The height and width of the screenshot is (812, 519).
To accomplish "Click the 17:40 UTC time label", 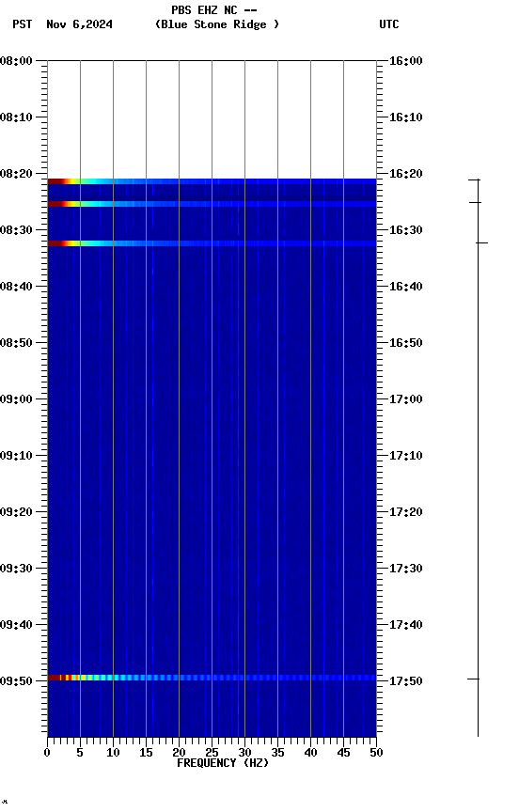I will (x=406, y=626).
